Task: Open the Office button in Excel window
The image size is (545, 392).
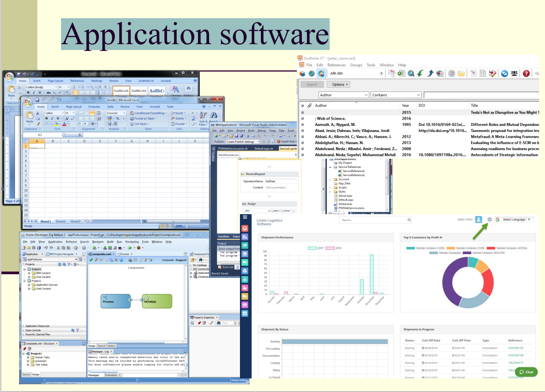Action: (x=28, y=103)
